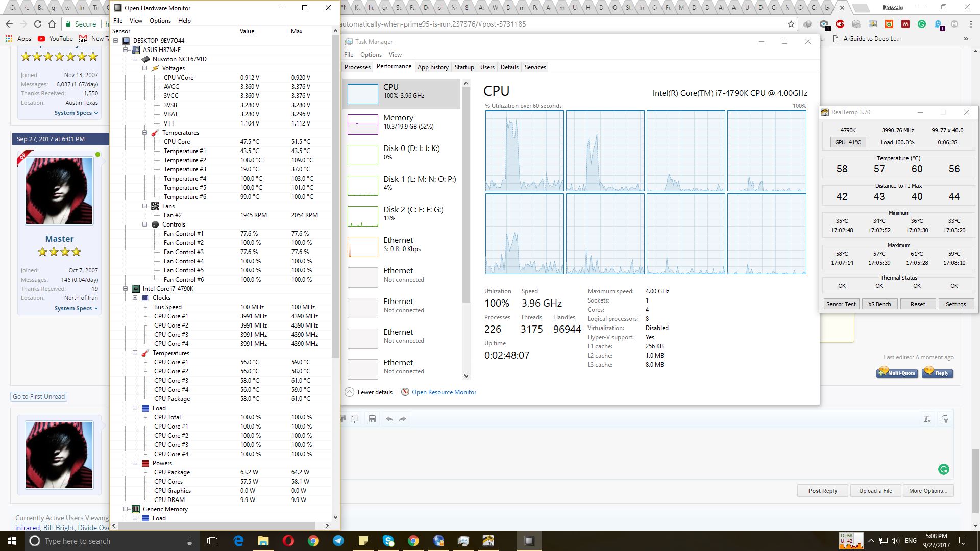Click Multi-Quote button on forum post
Image resolution: width=980 pixels, height=551 pixels.
click(x=897, y=373)
